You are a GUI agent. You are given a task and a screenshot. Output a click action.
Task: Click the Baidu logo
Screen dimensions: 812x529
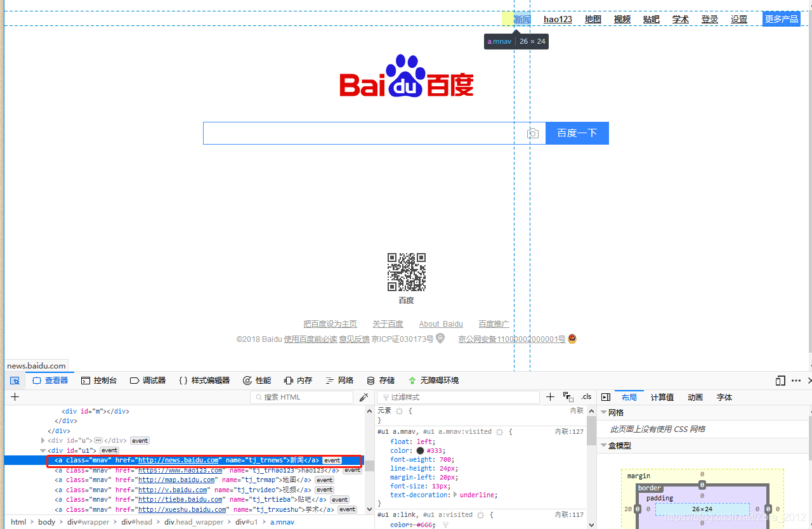point(407,76)
